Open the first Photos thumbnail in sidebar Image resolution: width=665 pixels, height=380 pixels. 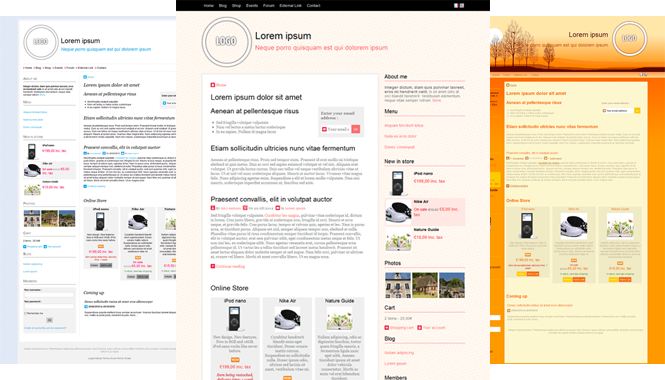click(398, 285)
